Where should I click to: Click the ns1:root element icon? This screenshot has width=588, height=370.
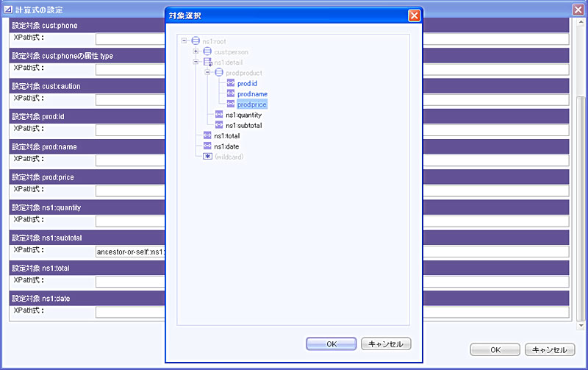click(x=196, y=40)
